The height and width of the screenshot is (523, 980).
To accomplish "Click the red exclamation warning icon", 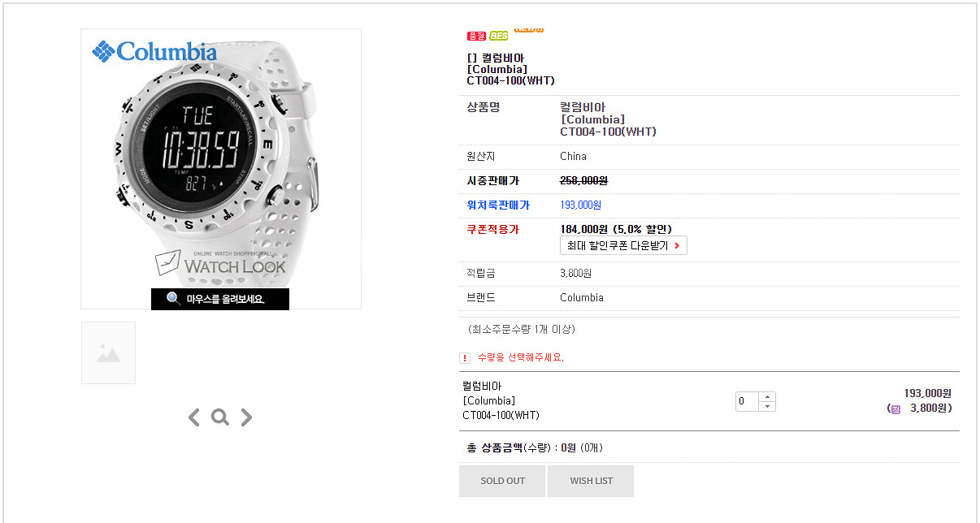I will tap(465, 358).
